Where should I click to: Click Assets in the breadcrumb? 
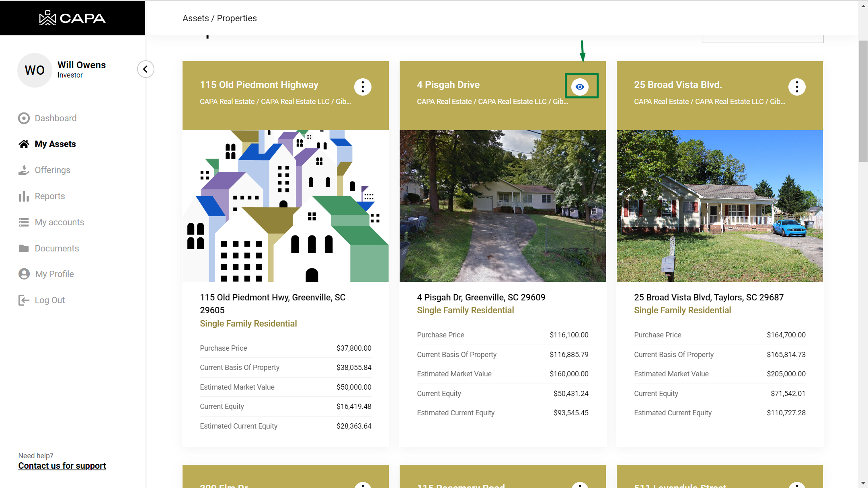tap(195, 18)
